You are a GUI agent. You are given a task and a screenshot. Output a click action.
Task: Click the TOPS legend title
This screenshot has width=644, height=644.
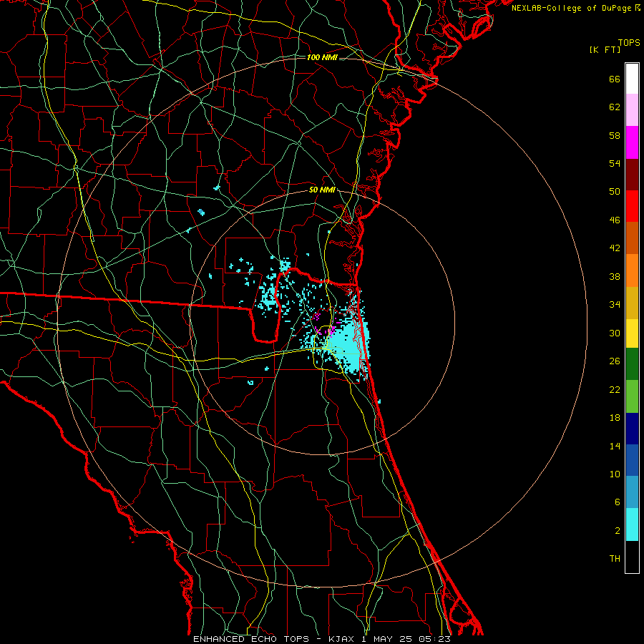(x=629, y=43)
